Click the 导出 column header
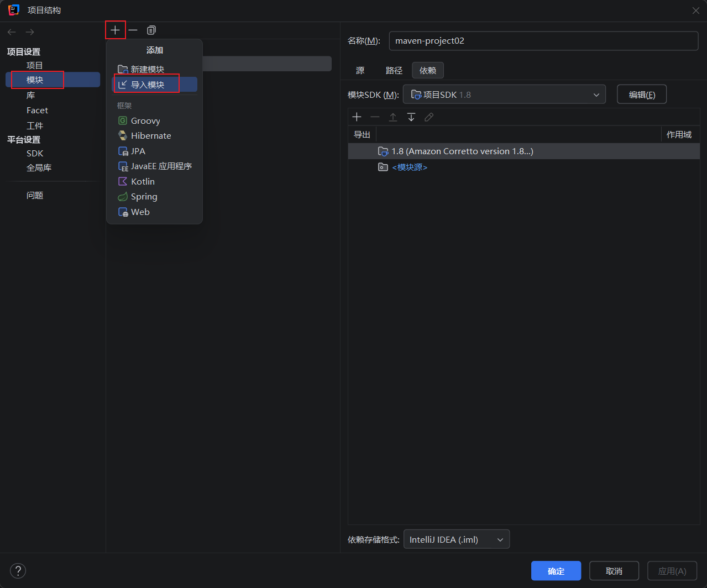707x588 pixels. click(x=362, y=134)
